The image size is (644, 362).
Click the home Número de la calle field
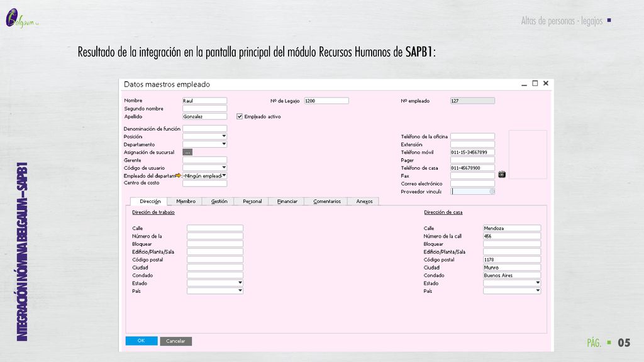(512, 236)
